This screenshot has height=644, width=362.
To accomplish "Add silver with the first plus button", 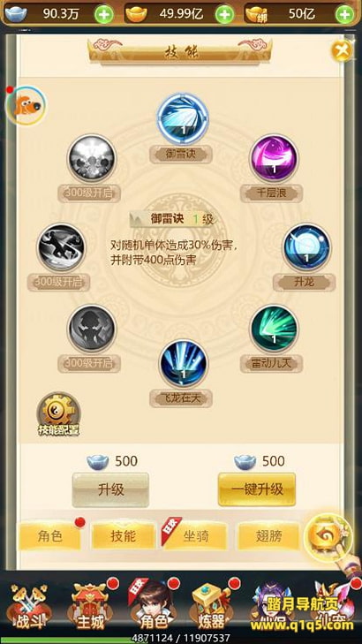I will (x=104, y=15).
